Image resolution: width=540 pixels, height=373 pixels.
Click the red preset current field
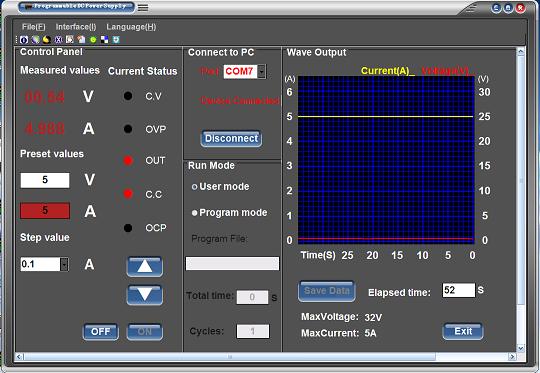click(x=45, y=210)
